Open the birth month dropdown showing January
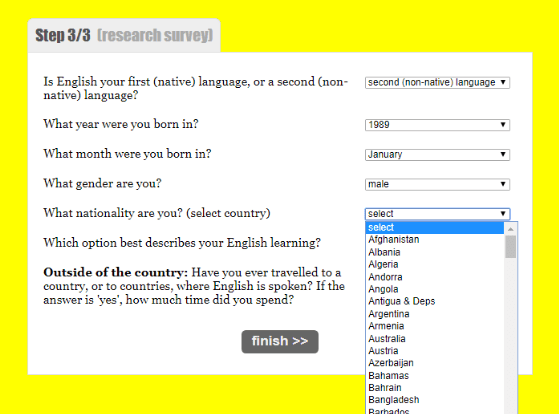559x414 pixels. pos(437,154)
